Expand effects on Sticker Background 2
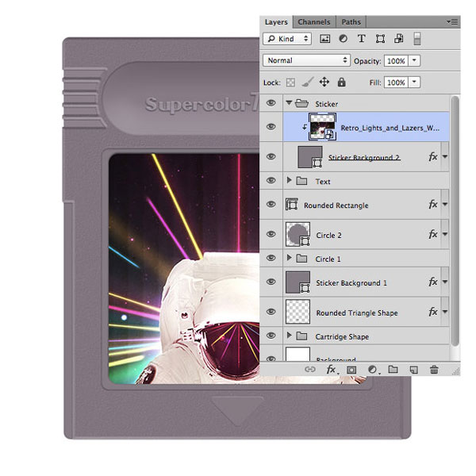The height and width of the screenshot is (476, 476). tap(445, 156)
